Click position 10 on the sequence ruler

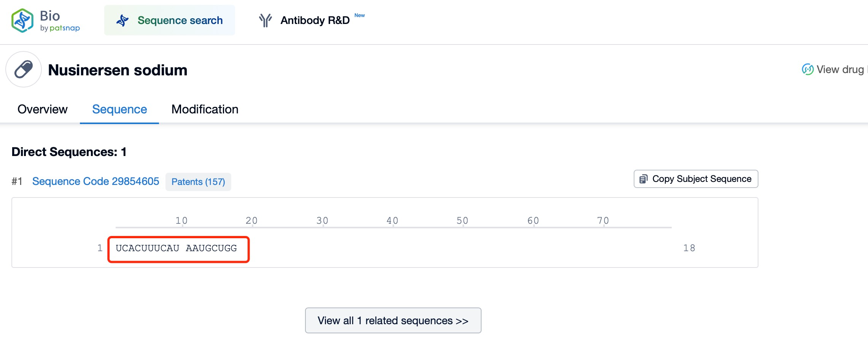(x=181, y=221)
